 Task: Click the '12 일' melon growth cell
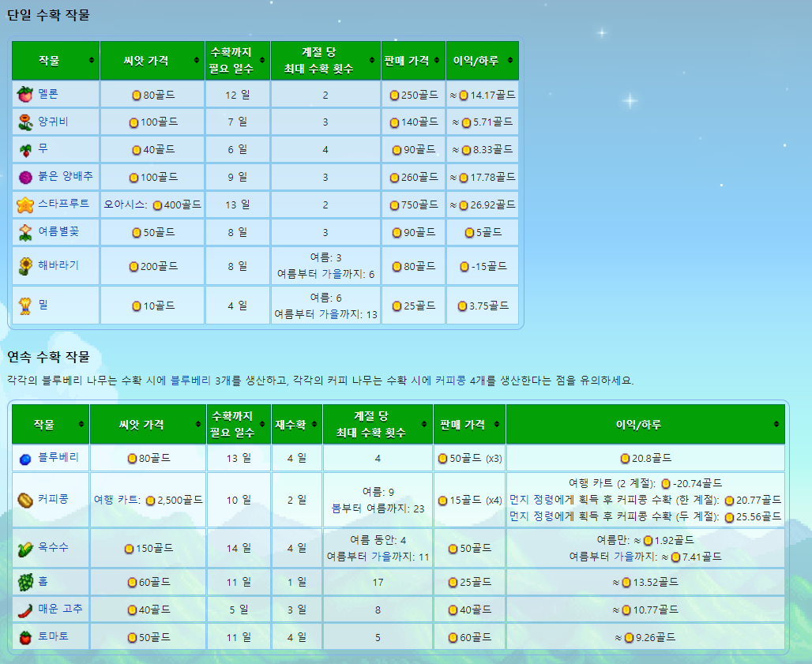click(238, 95)
